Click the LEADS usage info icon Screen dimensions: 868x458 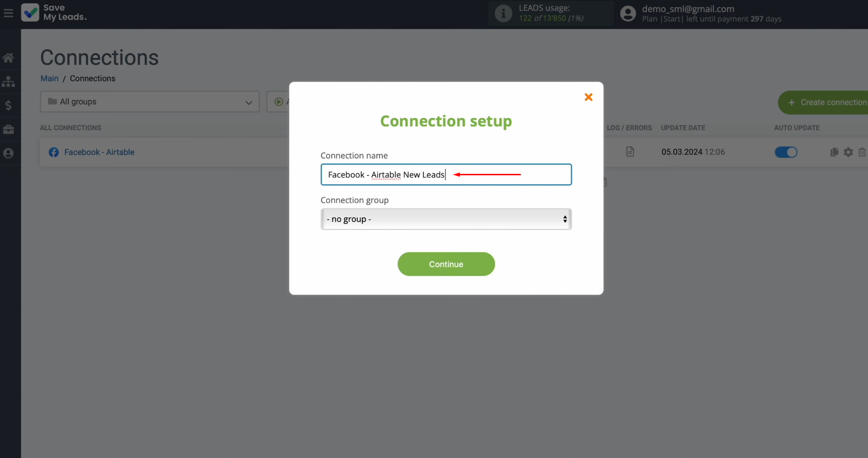click(503, 13)
